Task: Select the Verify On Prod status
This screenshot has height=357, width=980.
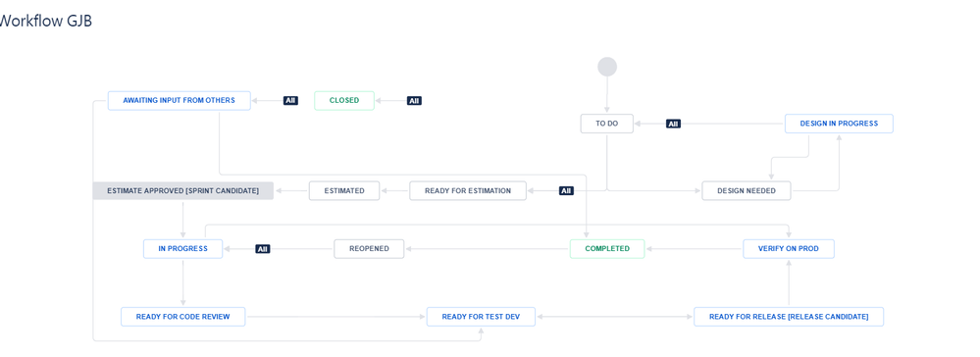Action: click(x=789, y=249)
